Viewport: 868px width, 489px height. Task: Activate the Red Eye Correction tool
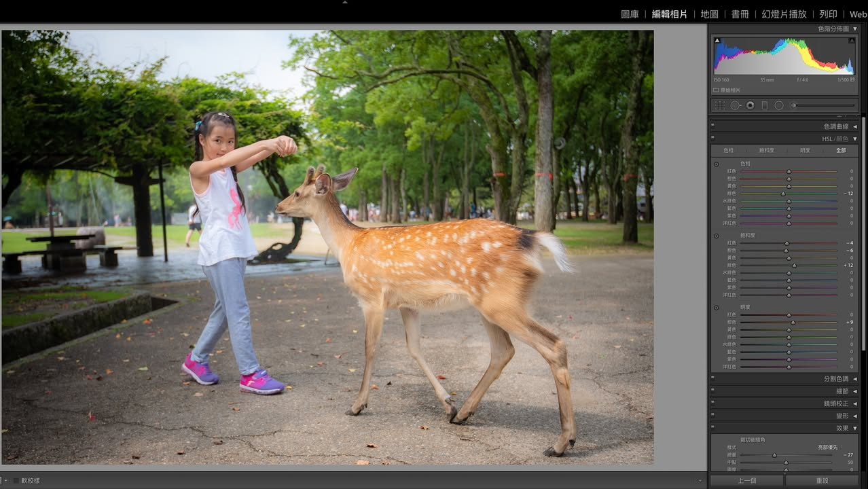point(750,105)
